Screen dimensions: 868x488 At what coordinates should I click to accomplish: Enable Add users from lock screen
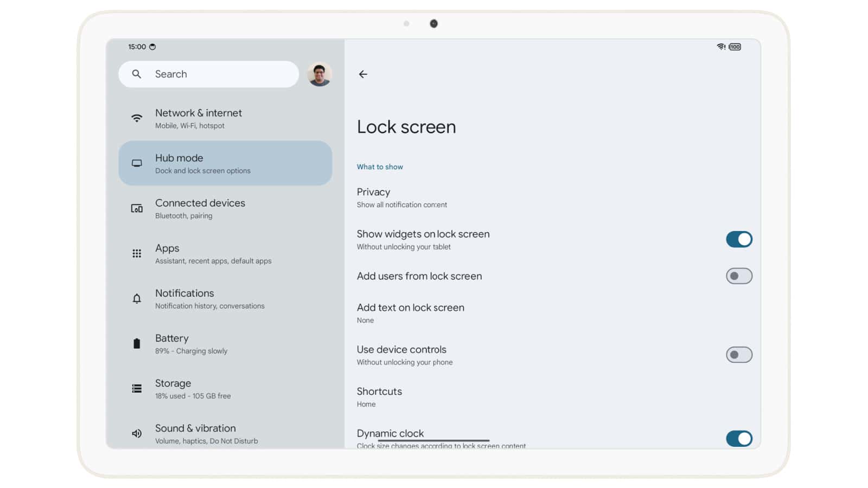(x=738, y=276)
